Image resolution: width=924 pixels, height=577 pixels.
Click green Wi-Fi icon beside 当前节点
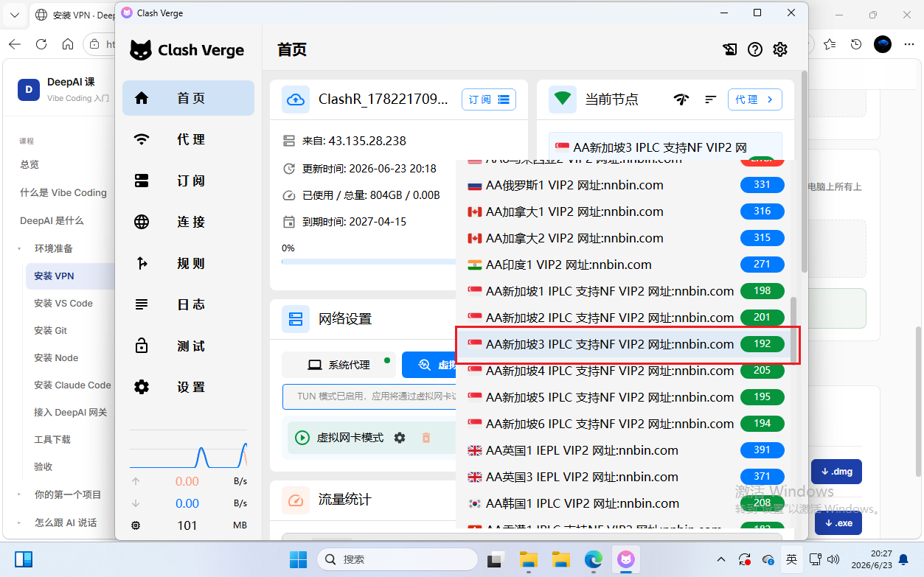tap(563, 99)
